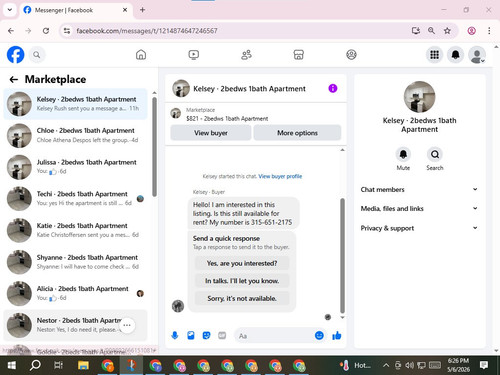The height and width of the screenshot is (375, 500).
Task: Select the Messenger | Facebook browser tab
Action: (x=75, y=10)
